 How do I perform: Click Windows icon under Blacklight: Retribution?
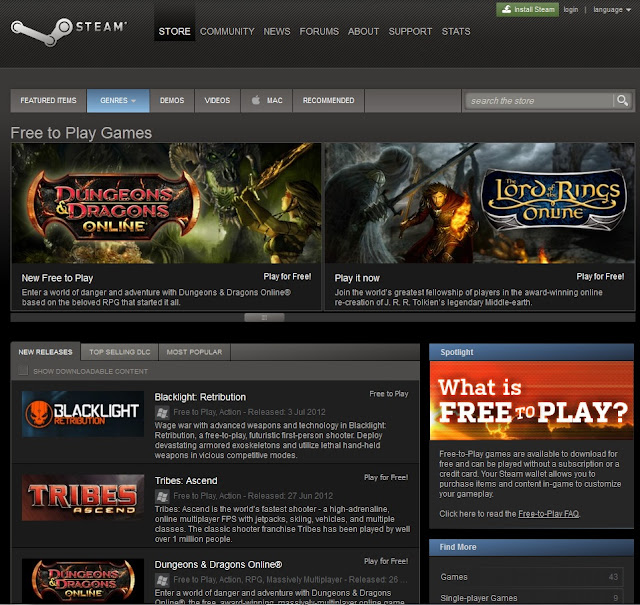162,412
